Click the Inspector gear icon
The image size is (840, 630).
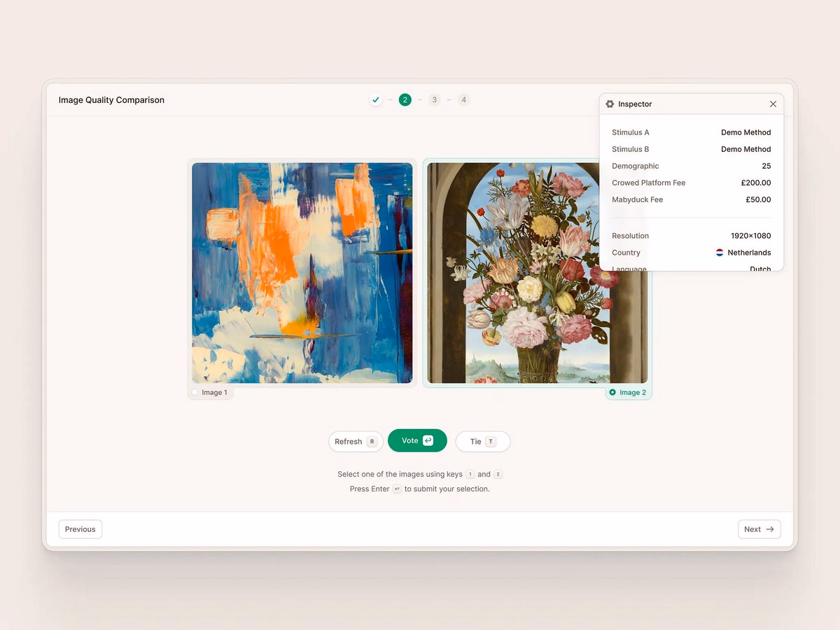[610, 104]
